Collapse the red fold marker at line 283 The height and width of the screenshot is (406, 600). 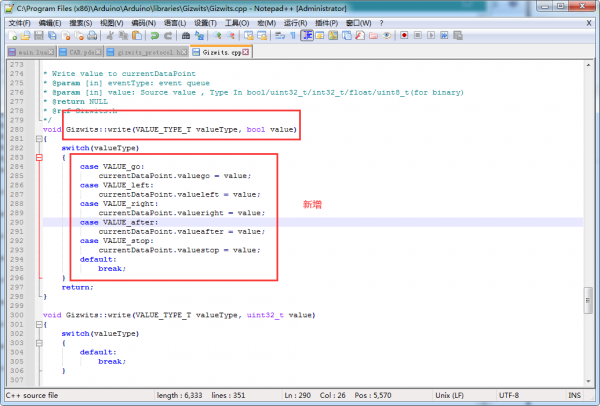[39, 157]
